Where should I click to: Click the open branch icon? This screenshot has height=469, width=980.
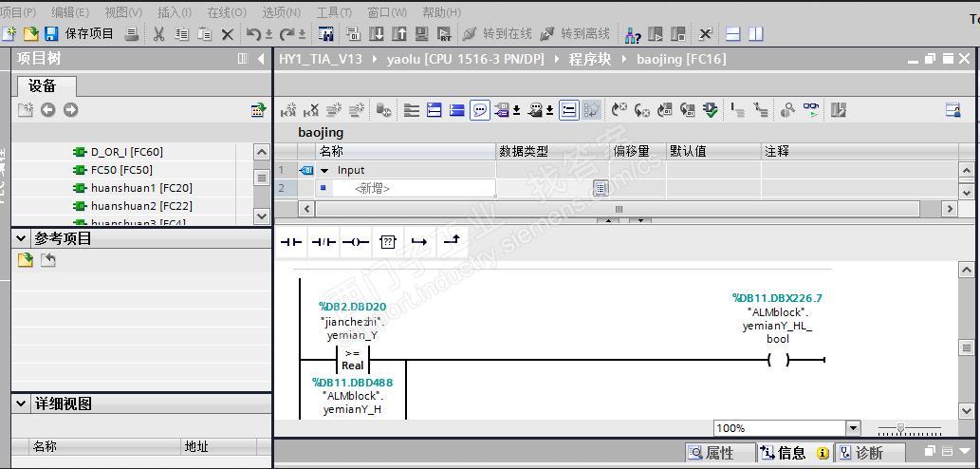419,242
